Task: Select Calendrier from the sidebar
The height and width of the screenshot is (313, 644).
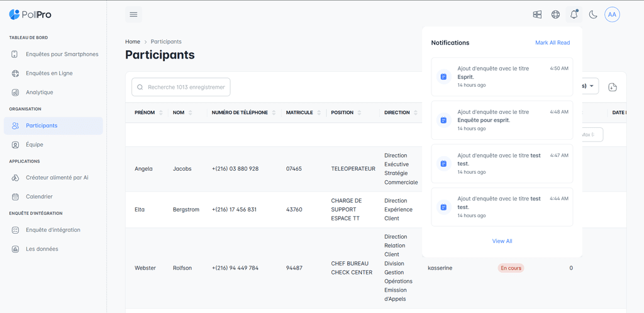Action: point(39,196)
